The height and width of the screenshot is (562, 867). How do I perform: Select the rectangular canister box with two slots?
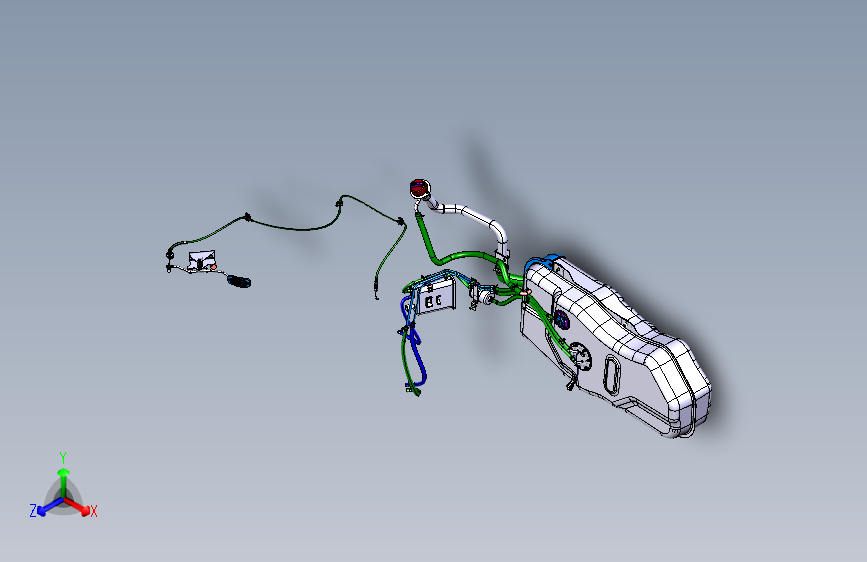point(435,298)
